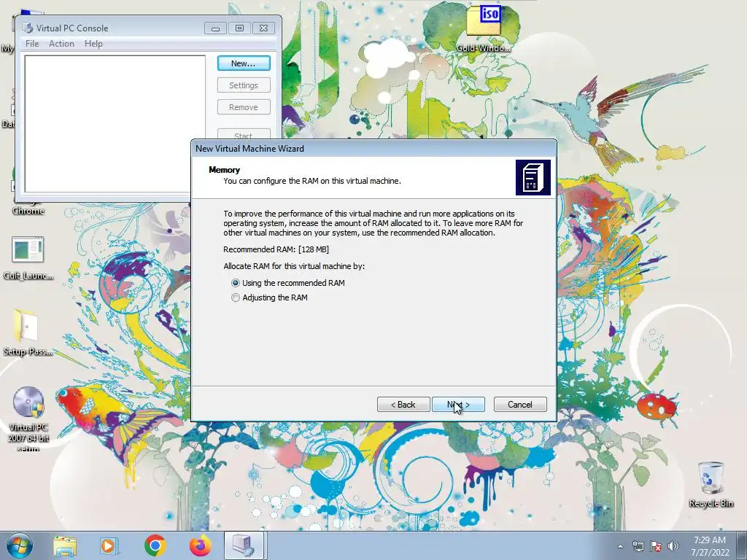Click 'New Virtual Machine Wizard' title bar
747x560 pixels.
(x=373, y=149)
